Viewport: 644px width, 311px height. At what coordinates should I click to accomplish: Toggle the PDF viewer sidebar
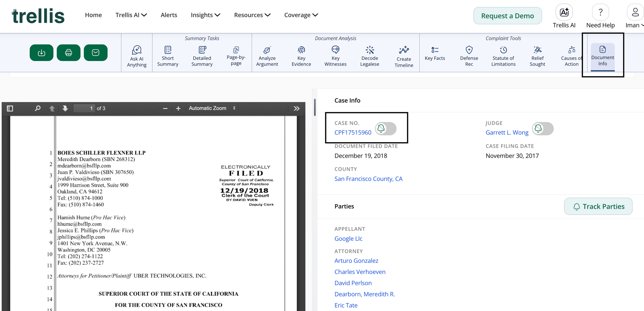[x=10, y=108]
